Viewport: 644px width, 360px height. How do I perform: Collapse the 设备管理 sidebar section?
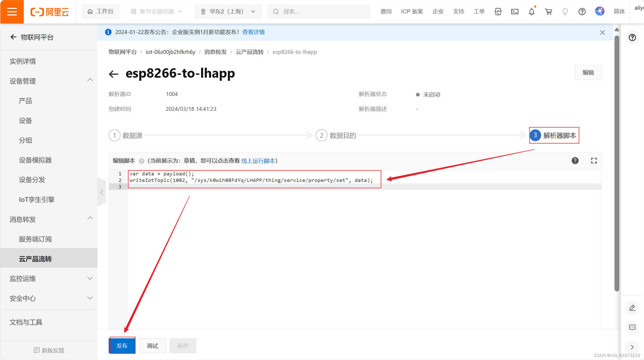coord(90,80)
